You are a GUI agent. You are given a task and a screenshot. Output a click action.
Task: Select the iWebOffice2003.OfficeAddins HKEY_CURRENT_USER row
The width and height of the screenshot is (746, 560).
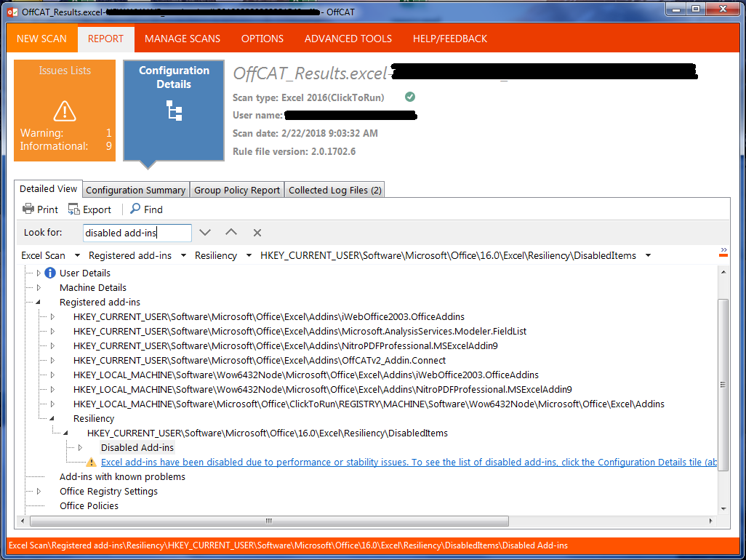tap(269, 317)
